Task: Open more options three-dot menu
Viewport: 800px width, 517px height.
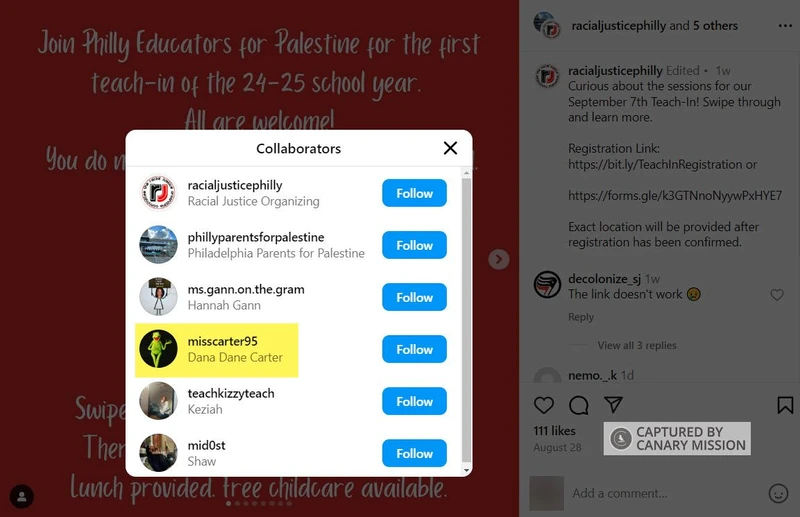Action: tap(785, 26)
